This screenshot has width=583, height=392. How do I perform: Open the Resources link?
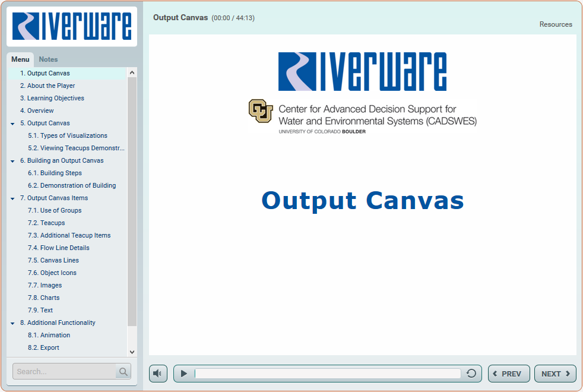556,24
